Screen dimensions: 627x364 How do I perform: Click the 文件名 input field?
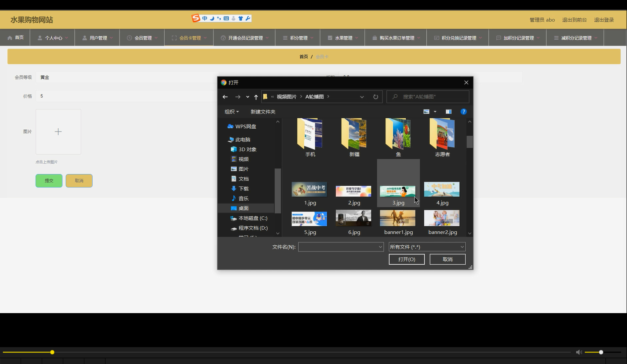click(x=341, y=247)
